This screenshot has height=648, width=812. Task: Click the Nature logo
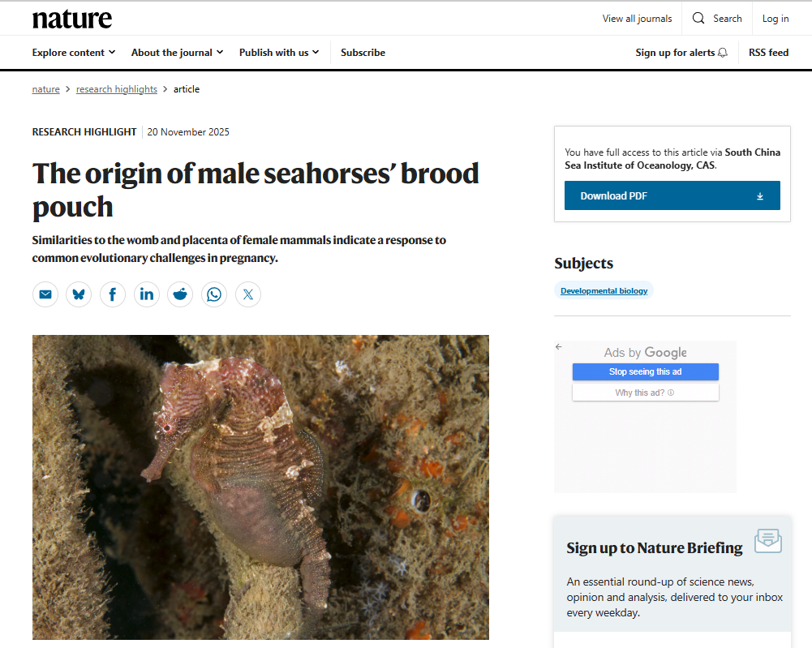click(x=72, y=19)
